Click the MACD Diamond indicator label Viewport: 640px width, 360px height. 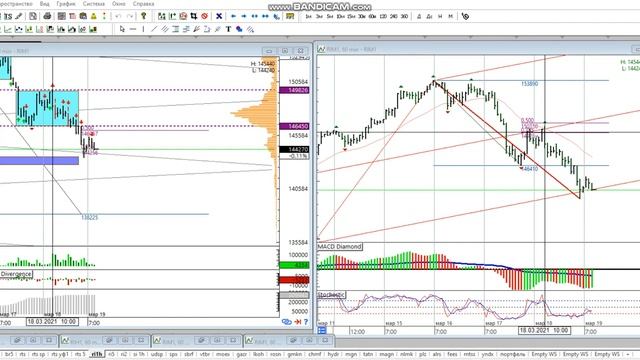340,247
